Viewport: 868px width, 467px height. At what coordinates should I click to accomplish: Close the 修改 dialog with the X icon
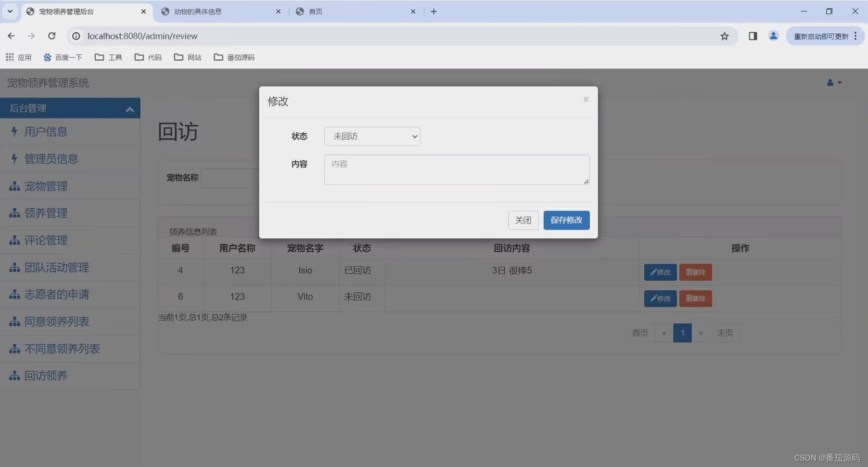point(586,99)
